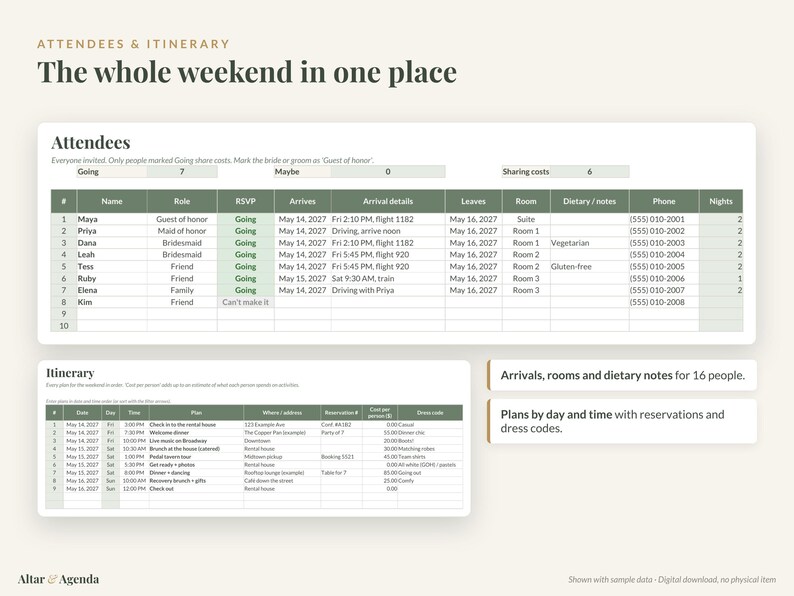Click the name cell Kim
The image size is (794, 596).
coord(112,302)
